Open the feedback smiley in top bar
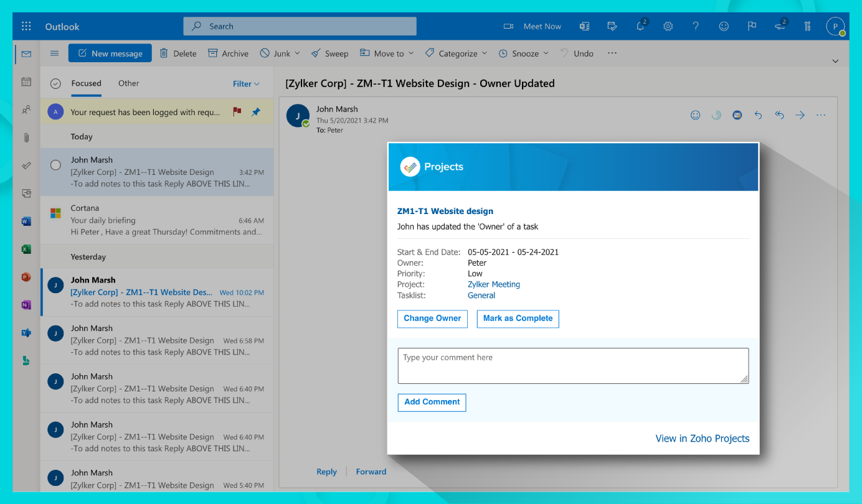Viewport: 862px width, 504px height. coord(724,26)
